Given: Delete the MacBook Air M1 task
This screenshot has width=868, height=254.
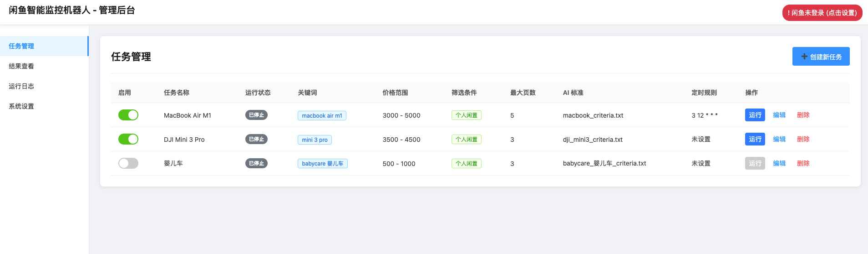Looking at the screenshot, I should [x=803, y=115].
